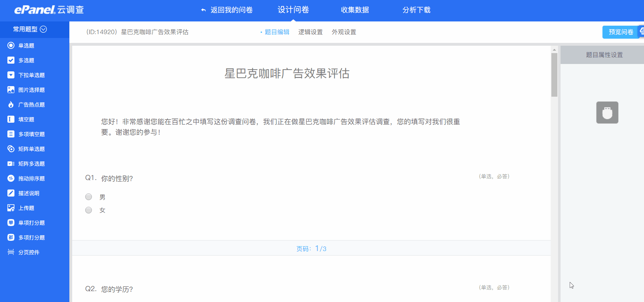Click the 图片选择题 image icon
Viewport: 644px width, 302px height.
11,90
